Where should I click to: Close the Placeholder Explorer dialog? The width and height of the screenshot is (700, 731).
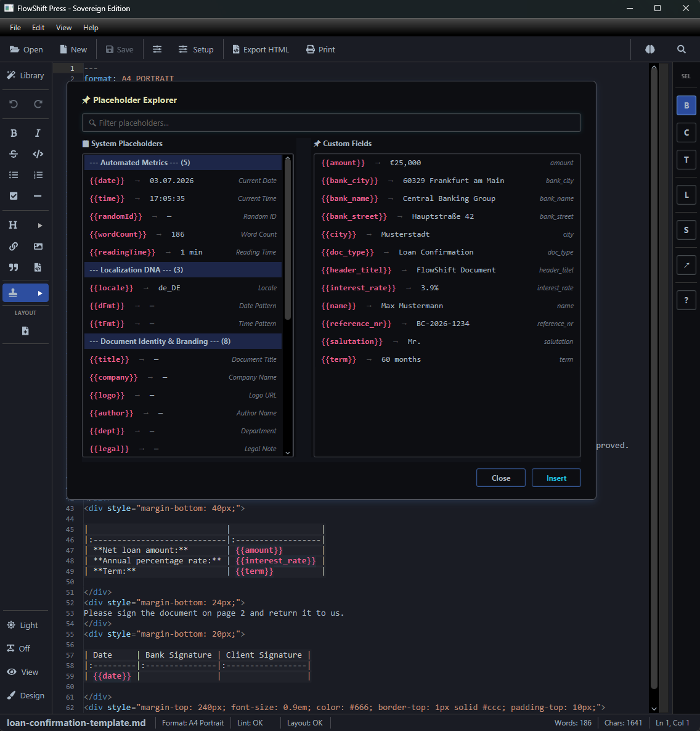click(x=500, y=478)
